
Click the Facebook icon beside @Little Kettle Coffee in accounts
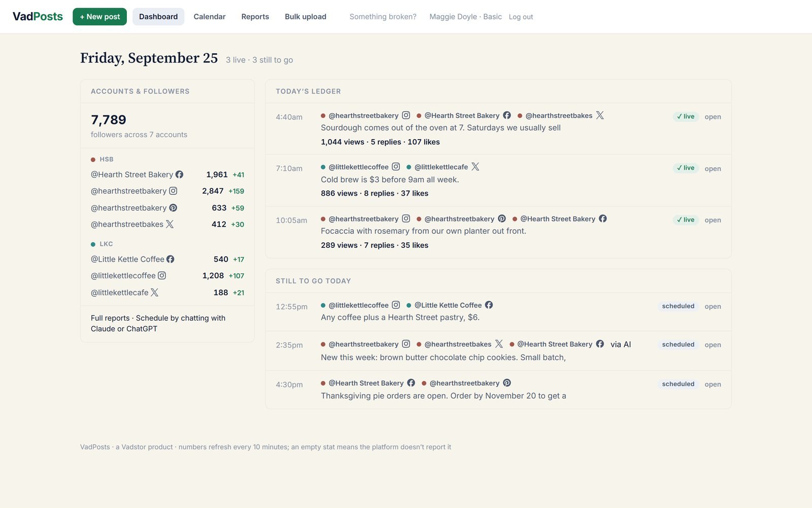(x=171, y=259)
